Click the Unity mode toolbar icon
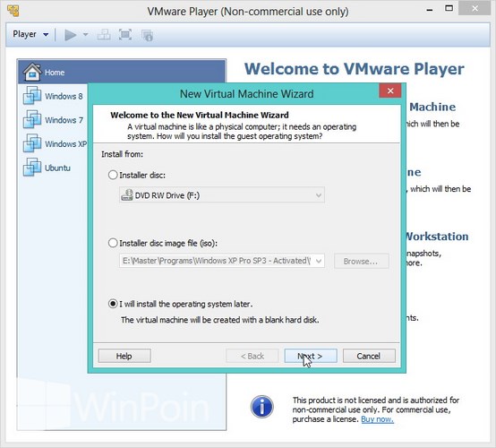The image size is (496, 448). coord(148,35)
